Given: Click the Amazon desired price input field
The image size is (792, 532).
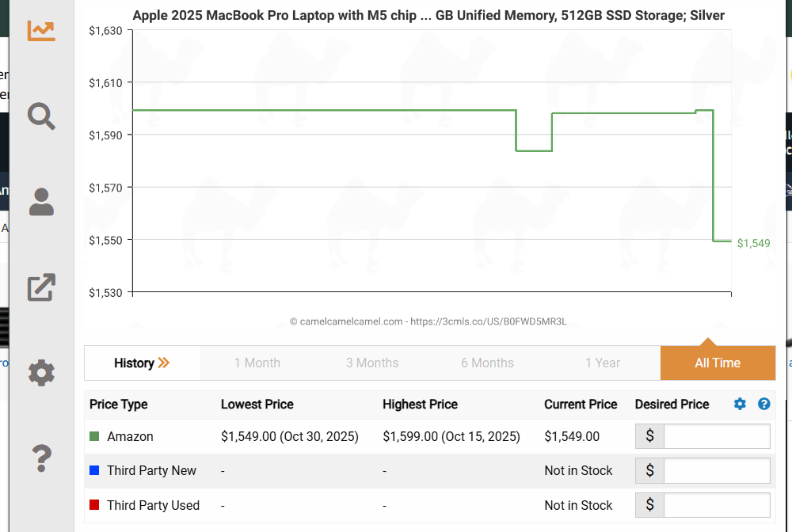Looking at the screenshot, I should tap(716, 436).
